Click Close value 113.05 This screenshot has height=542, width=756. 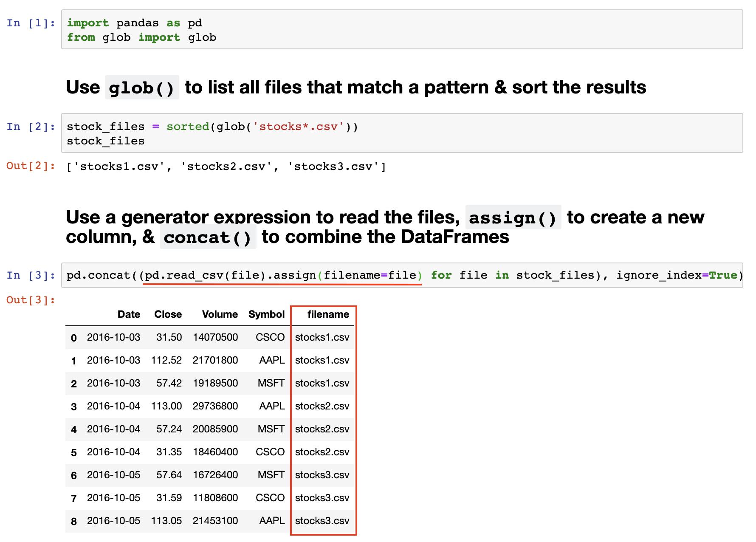click(166, 521)
